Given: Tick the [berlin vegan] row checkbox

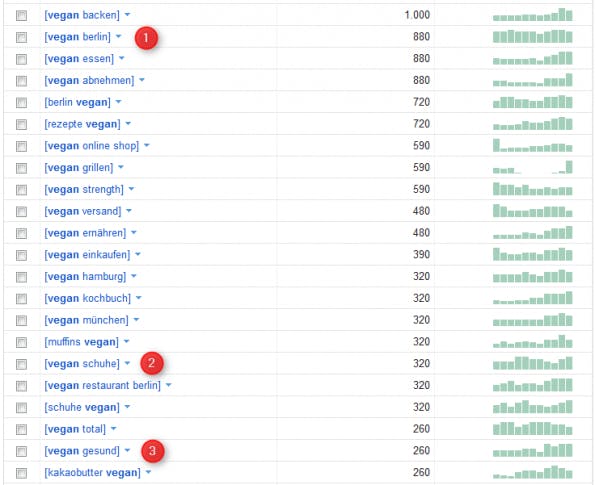Looking at the screenshot, I should (21, 102).
